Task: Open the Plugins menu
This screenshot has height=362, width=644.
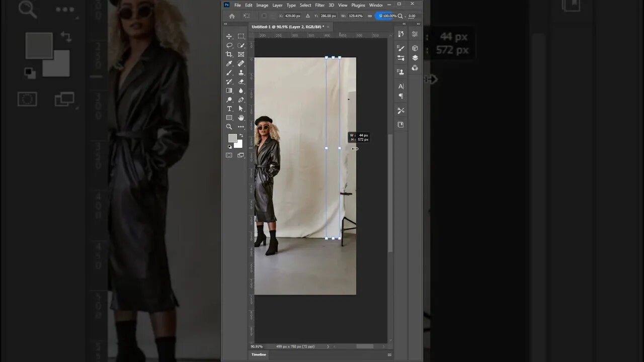Action: click(x=358, y=5)
